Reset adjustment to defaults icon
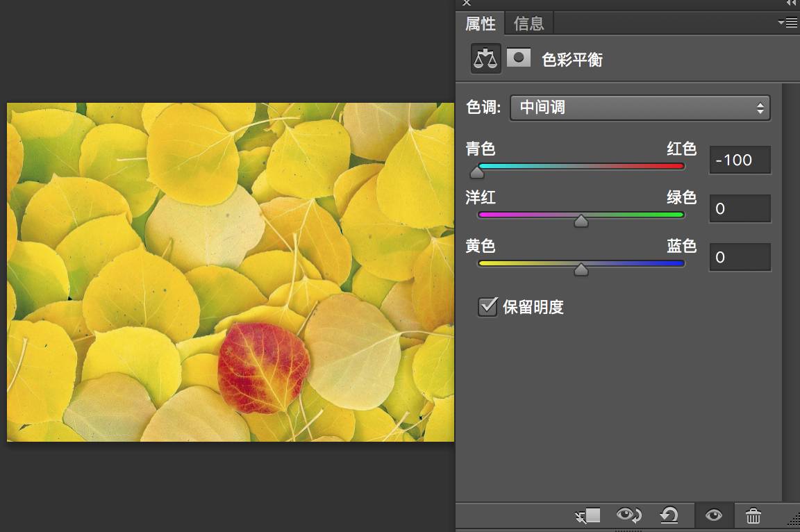Screen dimensions: 800x532 [669, 515]
